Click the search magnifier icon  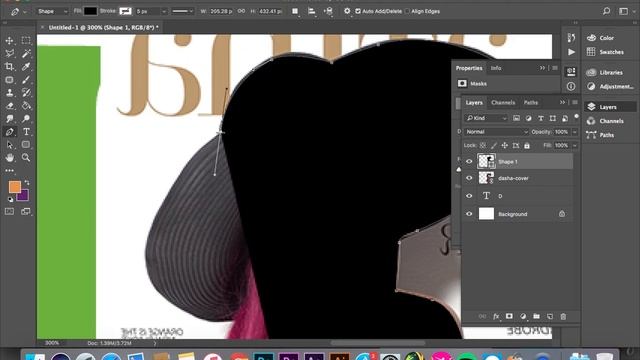pos(607,11)
